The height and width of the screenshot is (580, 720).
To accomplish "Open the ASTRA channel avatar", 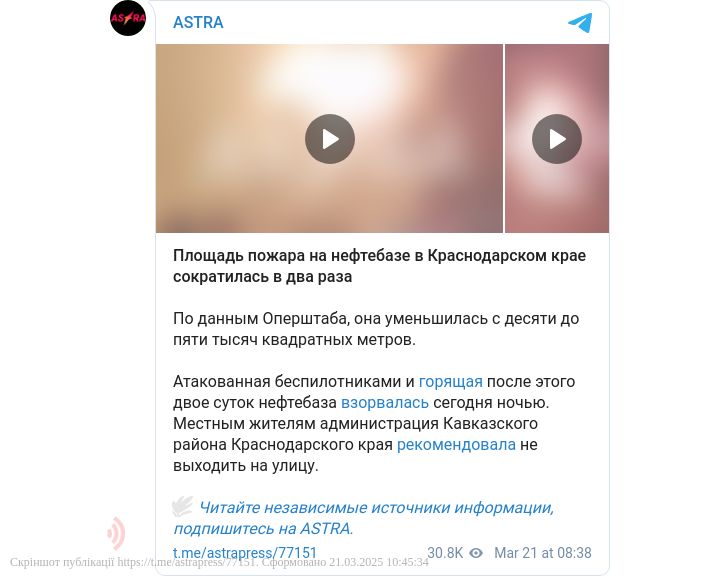I will pos(128,18).
